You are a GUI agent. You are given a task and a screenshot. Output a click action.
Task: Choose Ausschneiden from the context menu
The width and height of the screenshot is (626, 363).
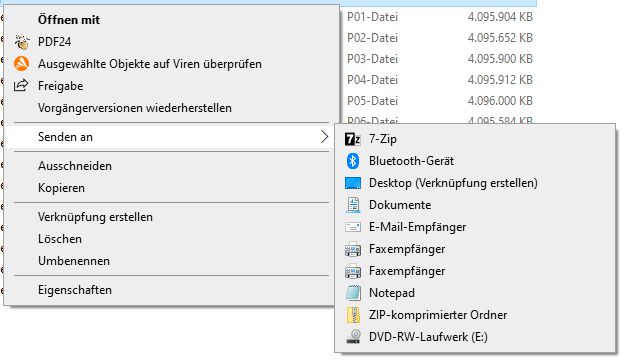pos(75,166)
